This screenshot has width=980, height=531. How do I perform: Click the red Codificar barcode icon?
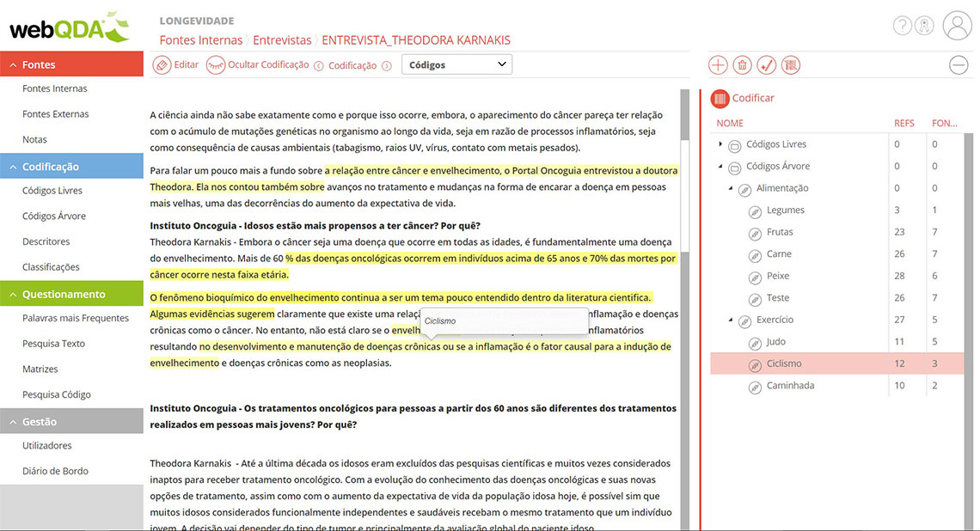point(720,98)
